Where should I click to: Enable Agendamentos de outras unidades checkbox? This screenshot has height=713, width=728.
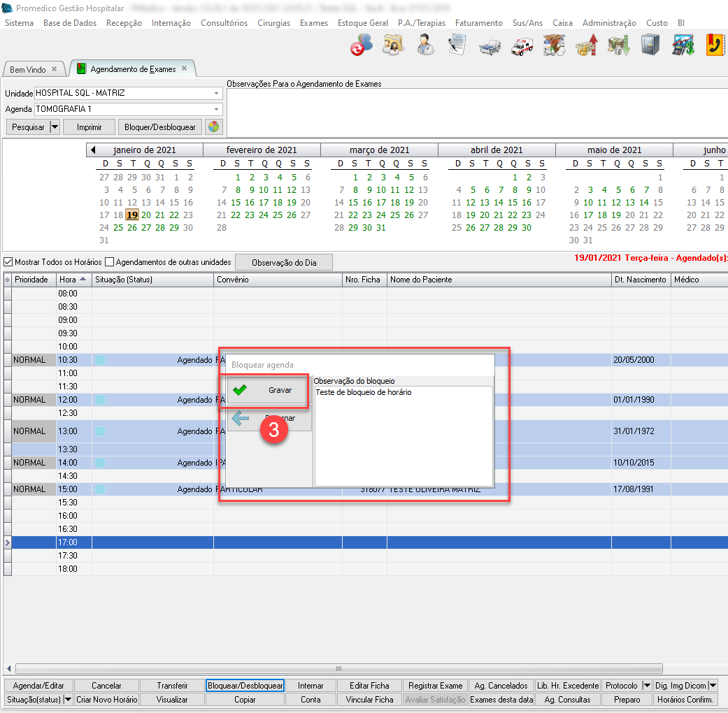tap(109, 262)
